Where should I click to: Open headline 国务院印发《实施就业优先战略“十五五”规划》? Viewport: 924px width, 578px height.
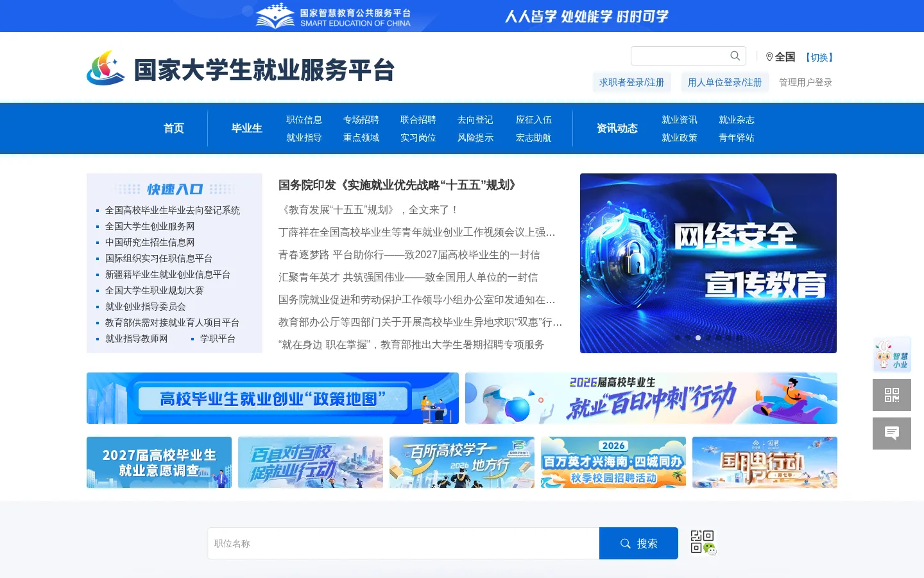[398, 185]
